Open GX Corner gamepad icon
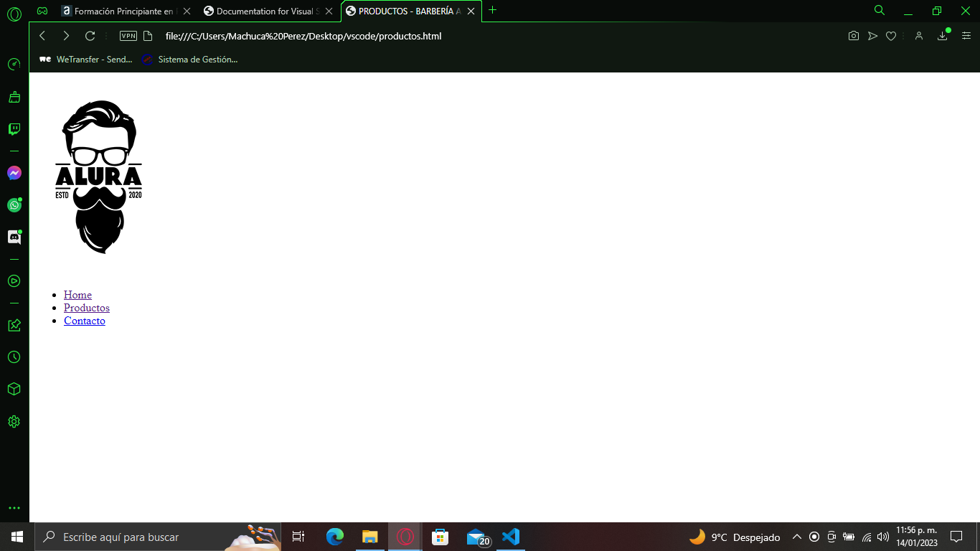Viewport: 980px width, 551px height. (x=43, y=11)
